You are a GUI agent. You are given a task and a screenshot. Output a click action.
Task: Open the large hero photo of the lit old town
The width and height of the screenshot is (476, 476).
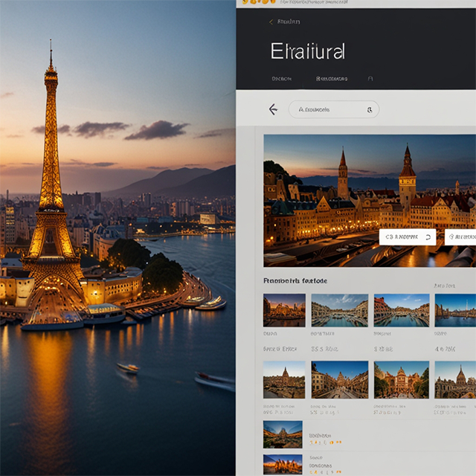point(370,201)
